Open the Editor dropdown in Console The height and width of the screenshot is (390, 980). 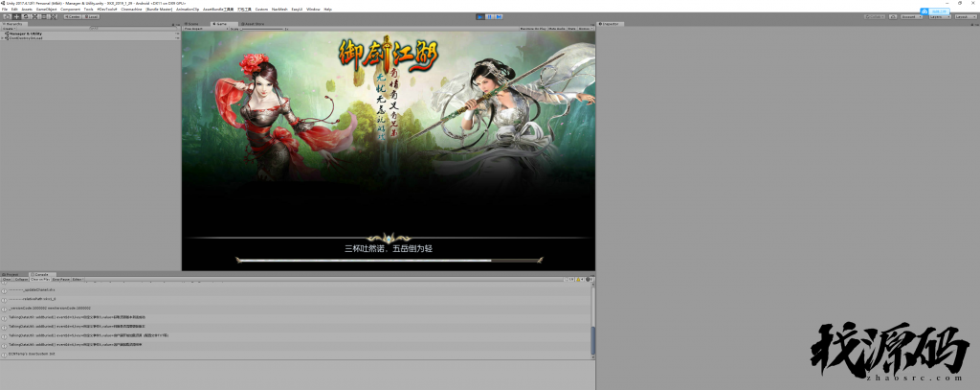78,279
